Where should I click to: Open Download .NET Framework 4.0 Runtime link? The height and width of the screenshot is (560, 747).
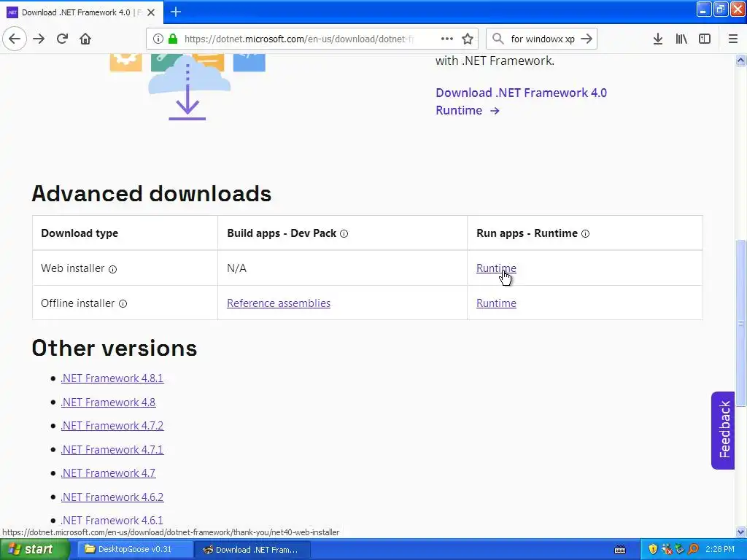521,101
